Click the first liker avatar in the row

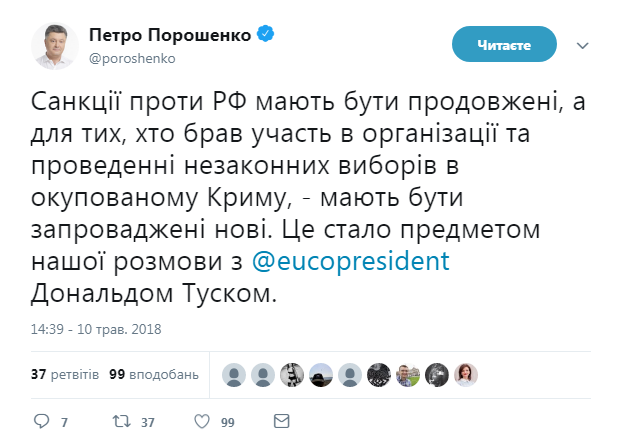tap(233, 374)
